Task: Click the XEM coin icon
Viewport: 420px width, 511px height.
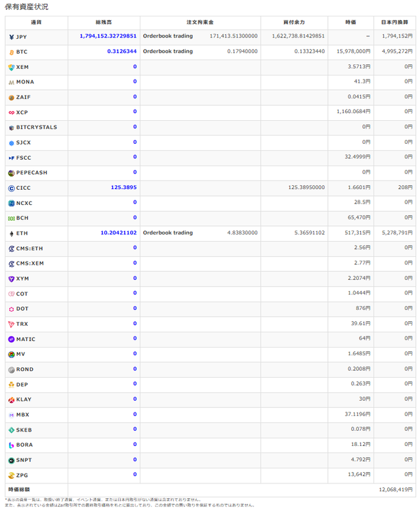Action: click(11, 68)
